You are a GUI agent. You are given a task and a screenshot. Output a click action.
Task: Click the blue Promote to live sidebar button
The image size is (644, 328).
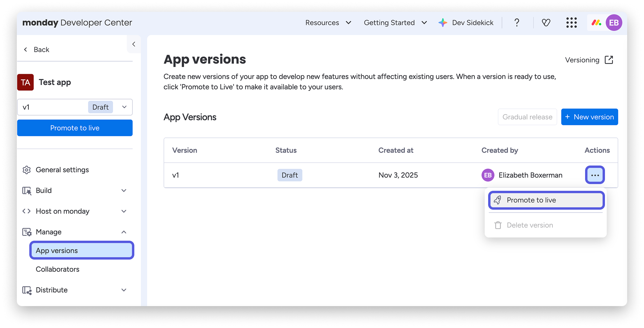75,128
